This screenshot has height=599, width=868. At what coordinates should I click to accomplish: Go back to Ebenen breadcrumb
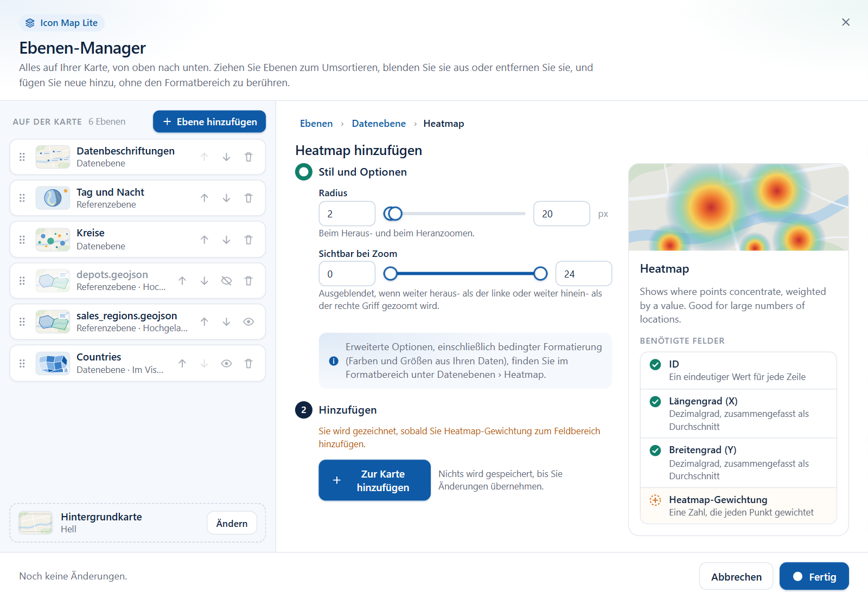(316, 124)
